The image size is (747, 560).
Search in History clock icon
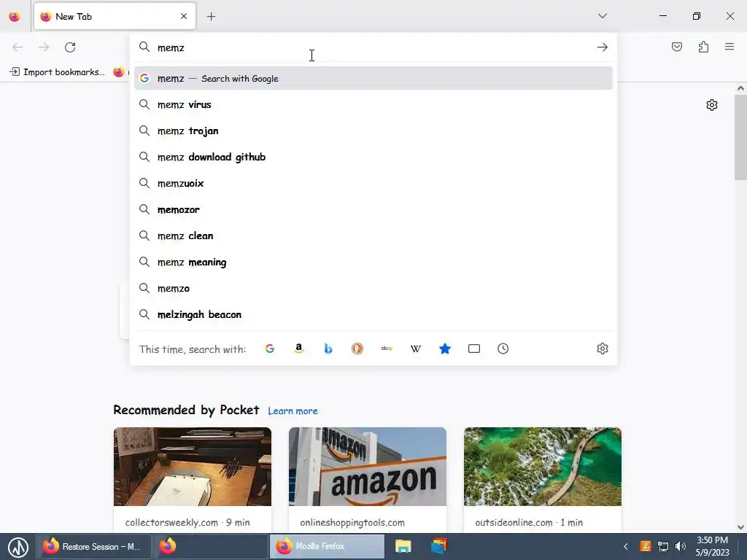tap(503, 349)
